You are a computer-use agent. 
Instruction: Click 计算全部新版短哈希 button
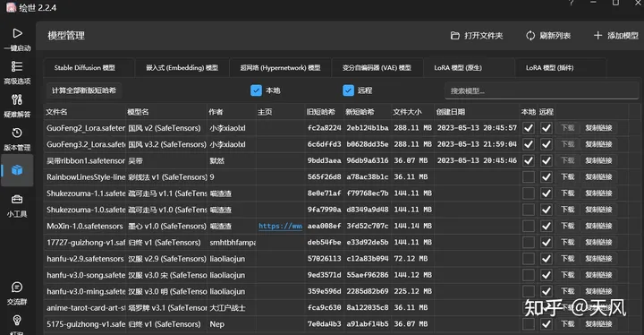84,90
